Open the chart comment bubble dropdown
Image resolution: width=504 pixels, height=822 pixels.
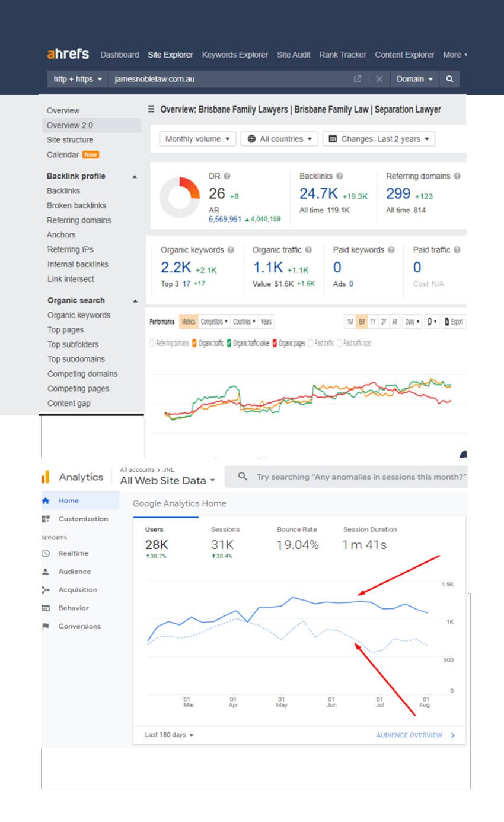click(432, 322)
